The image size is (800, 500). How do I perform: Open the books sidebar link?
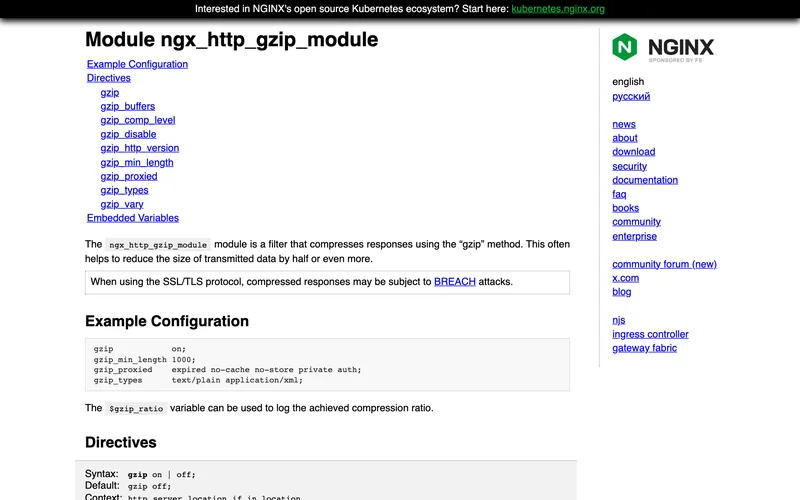[626, 208]
